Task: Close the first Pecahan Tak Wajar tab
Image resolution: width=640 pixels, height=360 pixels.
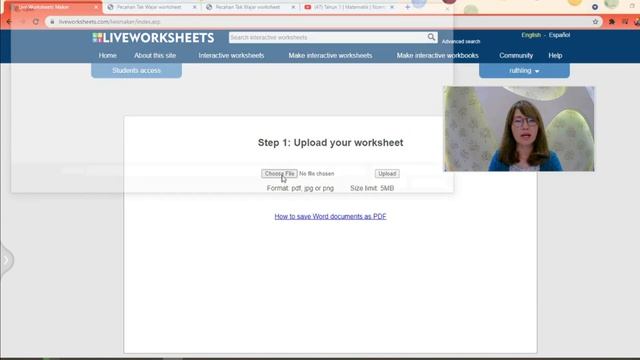Action: (194, 7)
